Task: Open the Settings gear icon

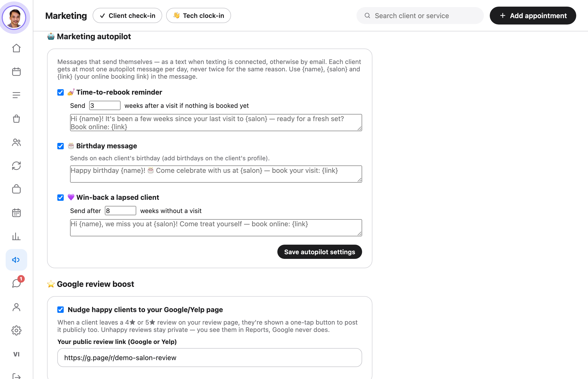Action: point(16,330)
